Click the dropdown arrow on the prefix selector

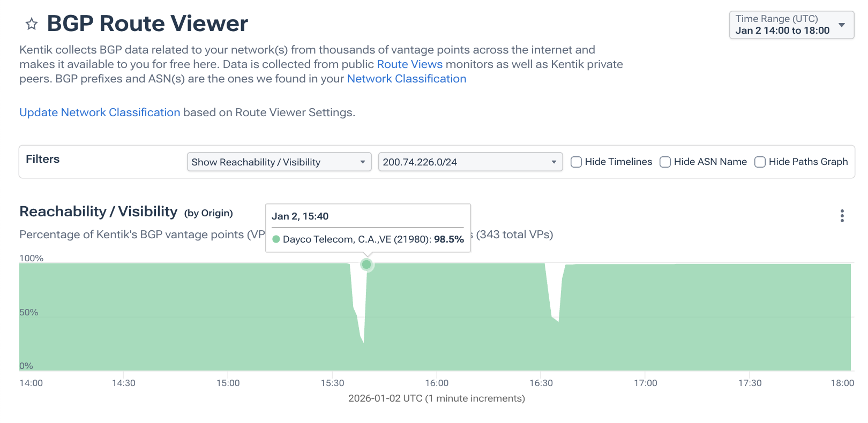[555, 162]
